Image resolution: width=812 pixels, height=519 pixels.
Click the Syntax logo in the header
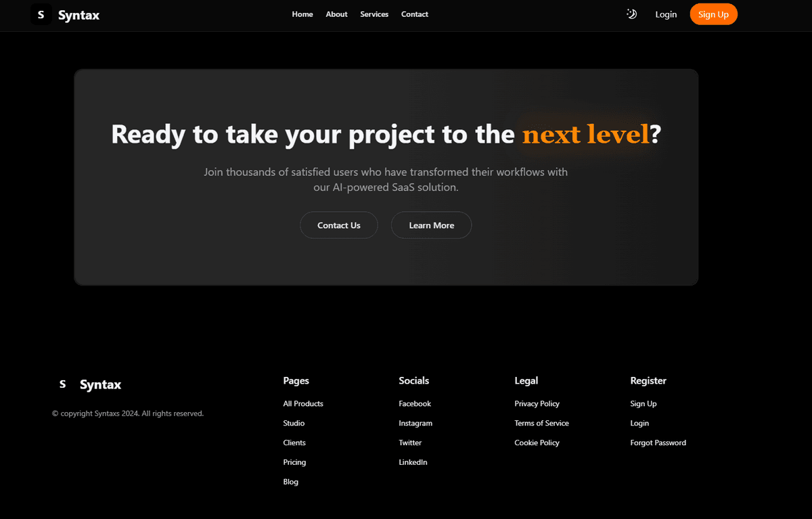coord(65,14)
